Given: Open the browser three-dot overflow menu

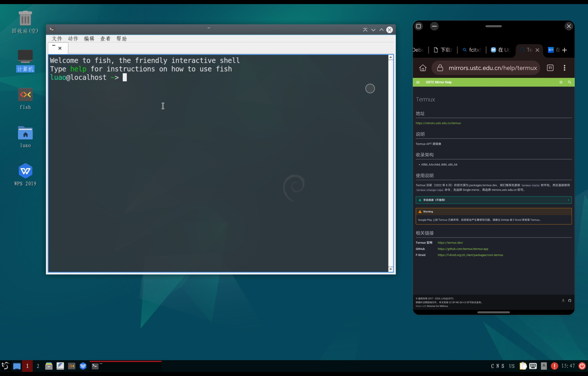Looking at the screenshot, I should click(564, 68).
